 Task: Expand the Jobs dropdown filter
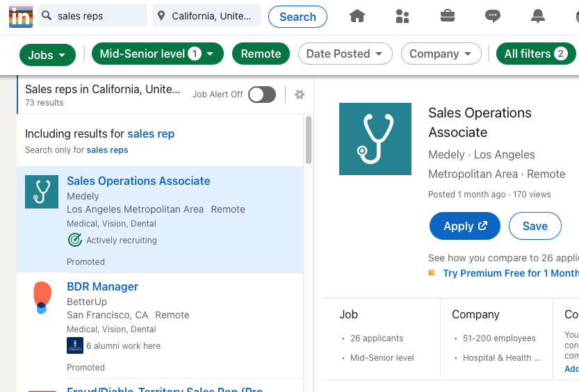pyautogui.click(x=47, y=55)
